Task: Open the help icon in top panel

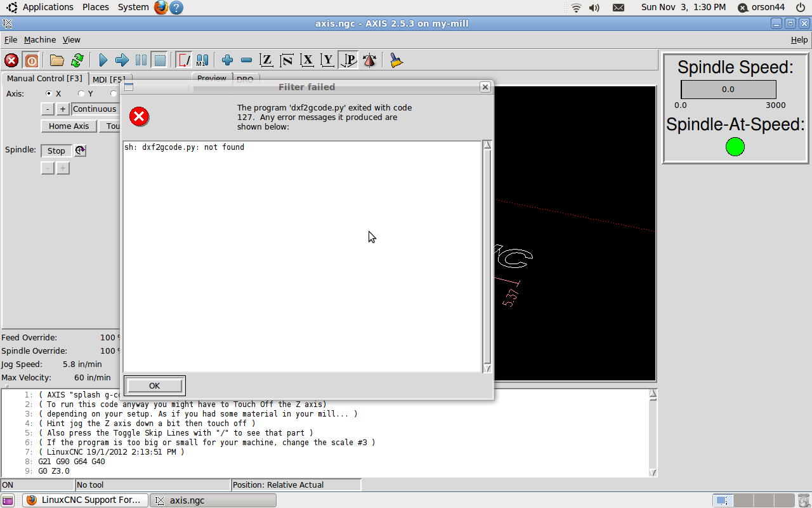Action: coord(177,8)
